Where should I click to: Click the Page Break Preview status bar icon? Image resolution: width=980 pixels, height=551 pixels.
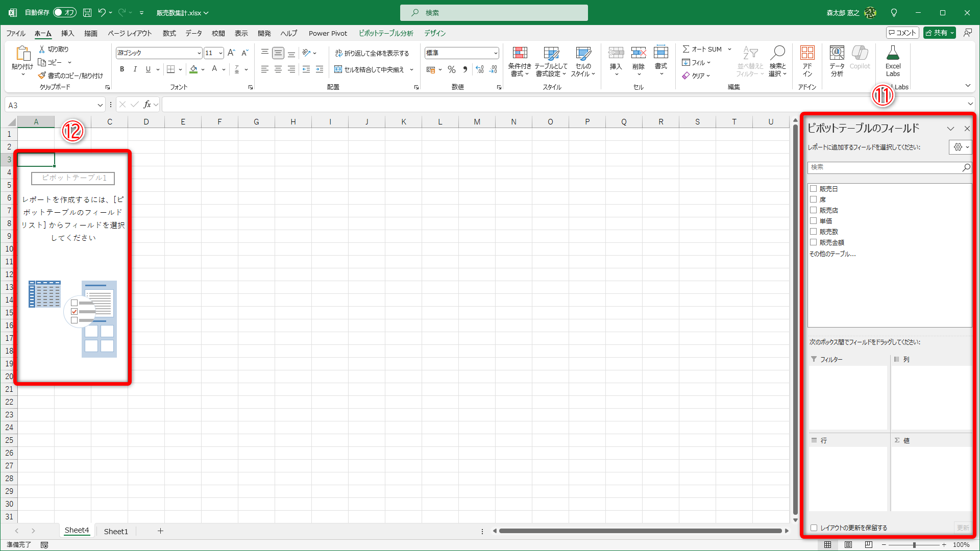point(868,544)
